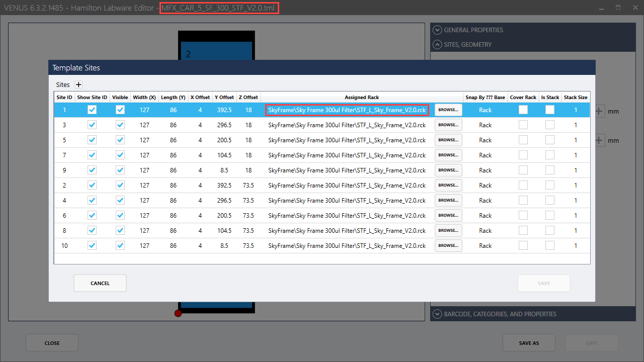Click Close button at bottom left
The image size is (644, 362).
pos(52,343)
